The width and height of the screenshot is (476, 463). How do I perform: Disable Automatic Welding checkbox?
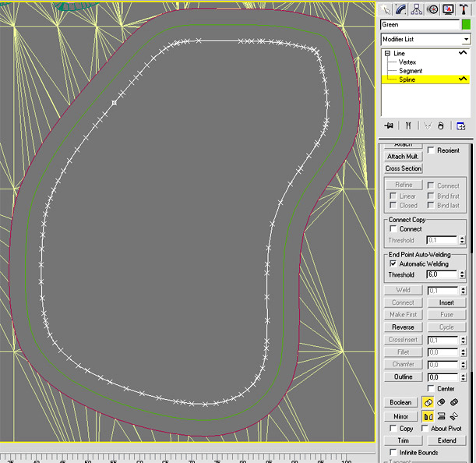tap(393, 263)
